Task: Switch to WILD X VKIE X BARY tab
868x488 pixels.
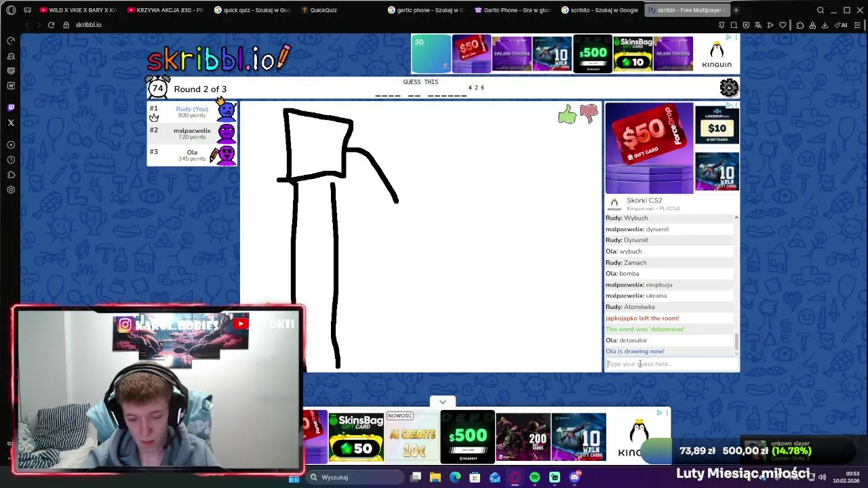Action: pos(78,10)
